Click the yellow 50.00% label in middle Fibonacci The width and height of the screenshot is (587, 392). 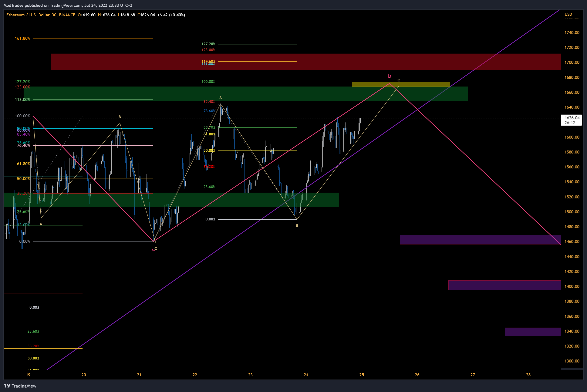click(209, 151)
